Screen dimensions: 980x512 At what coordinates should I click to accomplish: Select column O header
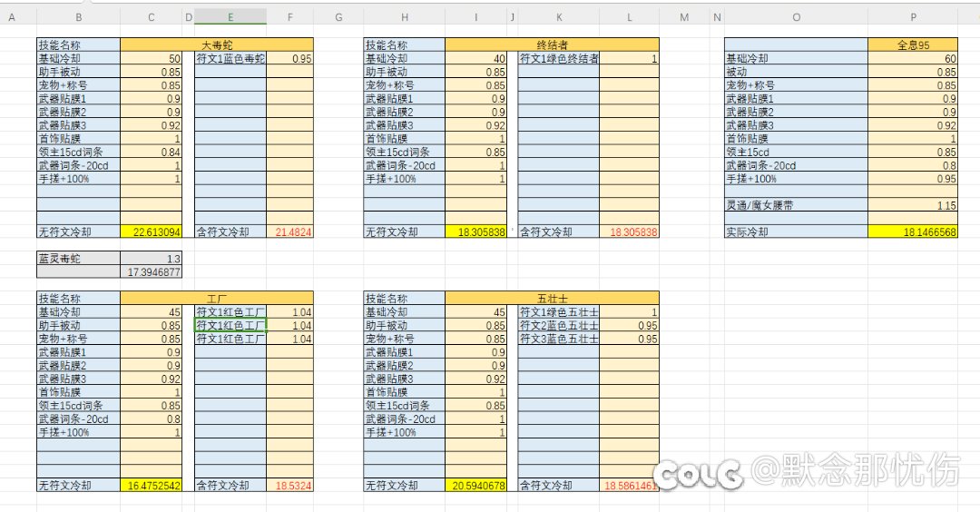pos(797,17)
